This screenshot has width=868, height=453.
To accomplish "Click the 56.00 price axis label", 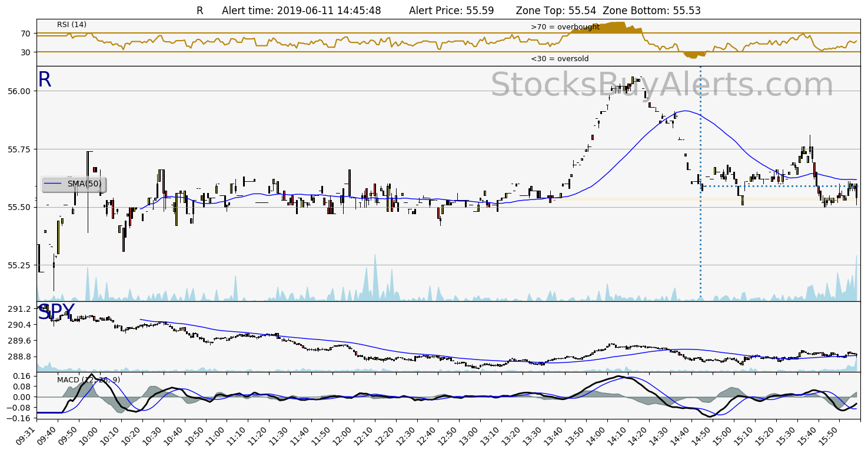I will (x=19, y=91).
